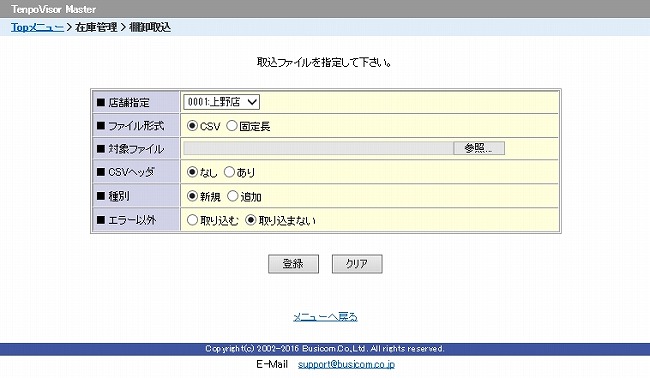Click the クリア clear button

click(x=357, y=264)
